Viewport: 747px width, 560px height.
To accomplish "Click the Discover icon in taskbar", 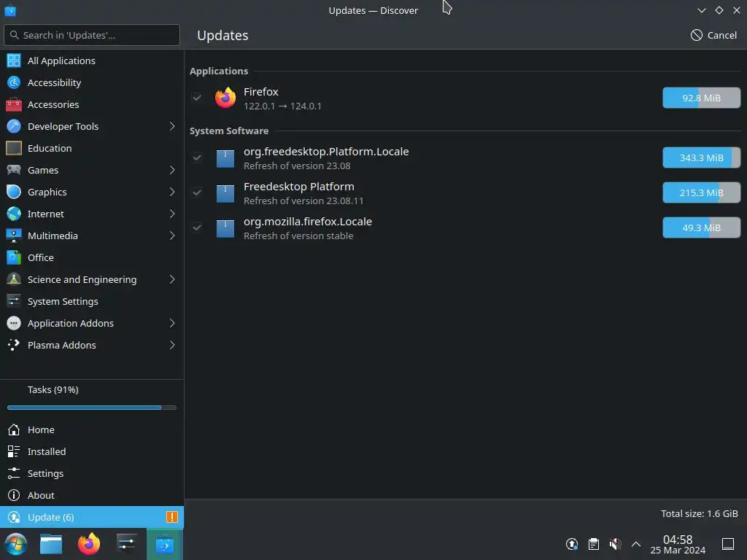I will [x=164, y=544].
